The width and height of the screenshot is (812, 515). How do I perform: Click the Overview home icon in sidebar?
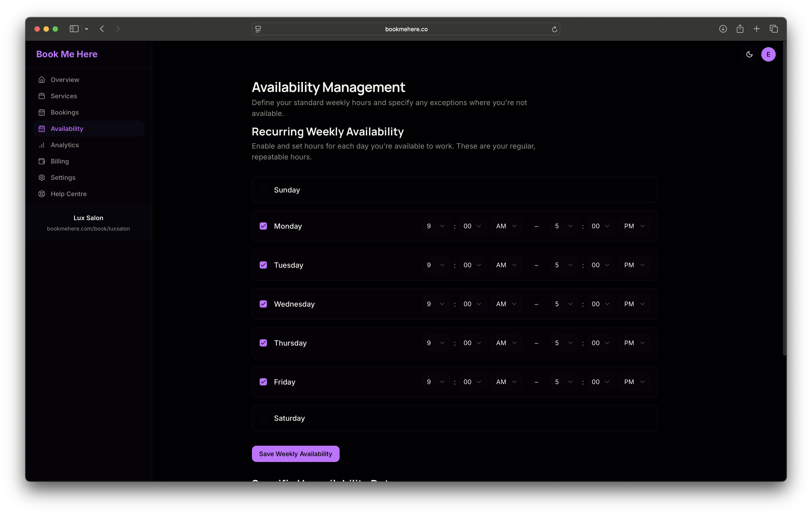pyautogui.click(x=42, y=79)
